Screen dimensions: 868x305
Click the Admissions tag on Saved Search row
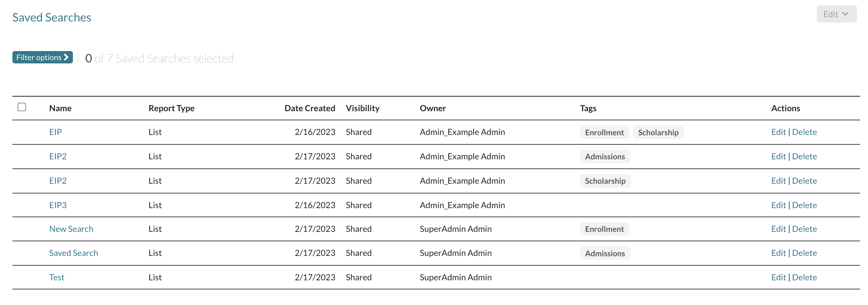click(605, 254)
